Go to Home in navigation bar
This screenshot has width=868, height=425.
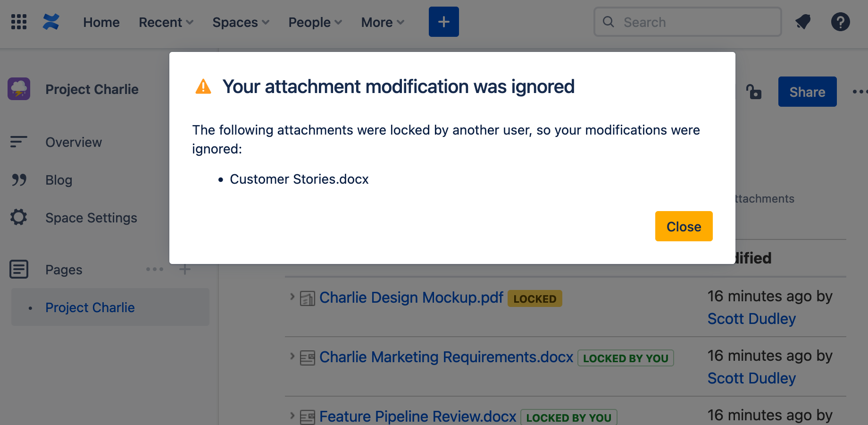tap(101, 22)
